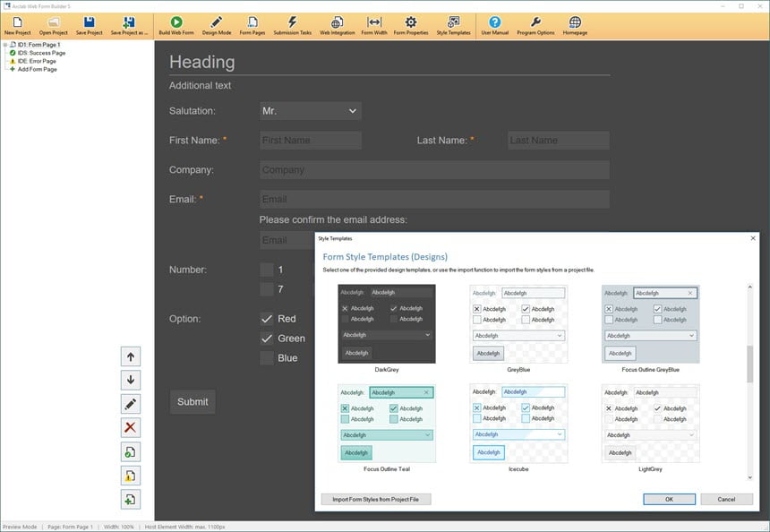Open Form Pages toolbar item

pyautogui.click(x=252, y=26)
